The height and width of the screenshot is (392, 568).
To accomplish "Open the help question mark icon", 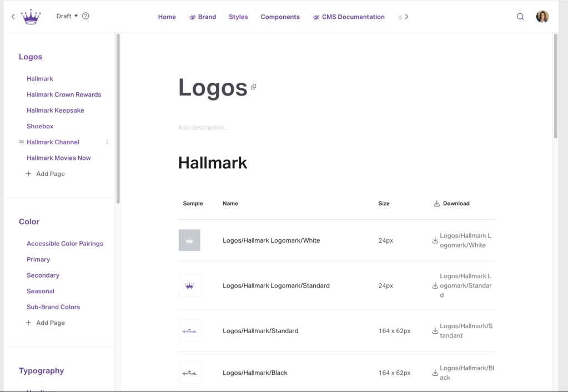I will pyautogui.click(x=86, y=16).
